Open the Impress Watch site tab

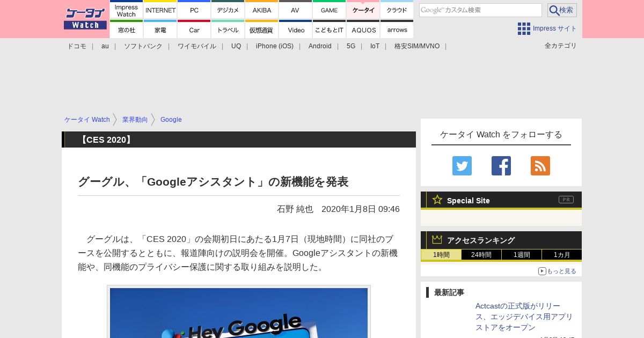[127, 10]
